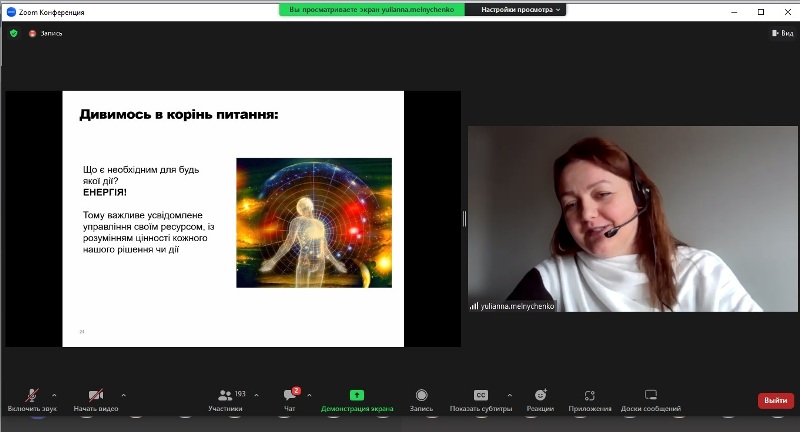This screenshot has width=800, height=432.
Task: Expand video options arrow next to camera
Action: tap(123, 395)
